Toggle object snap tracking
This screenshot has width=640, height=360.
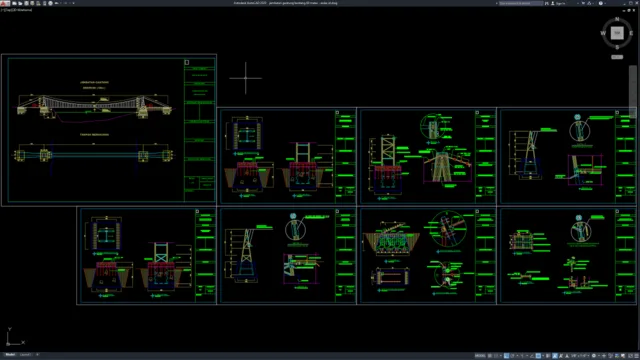pyautogui.click(x=532, y=356)
